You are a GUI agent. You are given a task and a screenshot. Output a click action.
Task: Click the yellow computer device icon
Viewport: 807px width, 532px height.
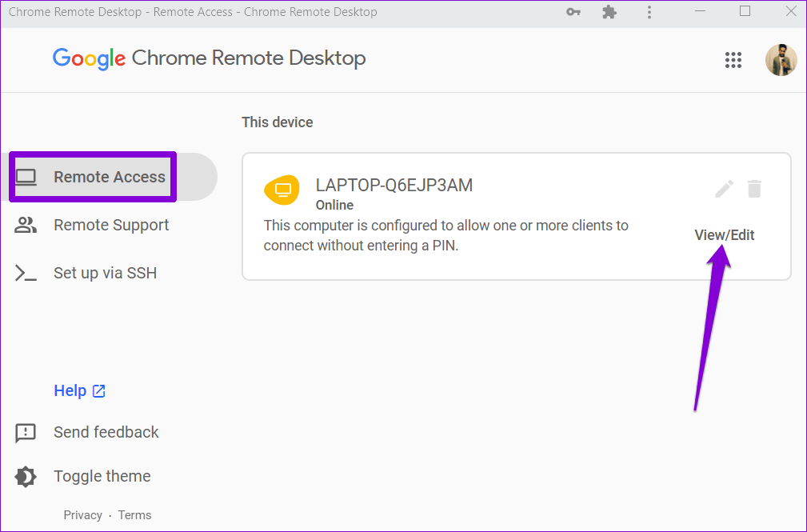(x=282, y=190)
